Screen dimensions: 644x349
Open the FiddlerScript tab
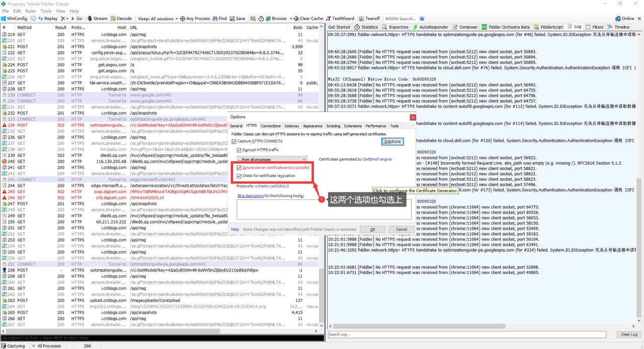coord(548,27)
